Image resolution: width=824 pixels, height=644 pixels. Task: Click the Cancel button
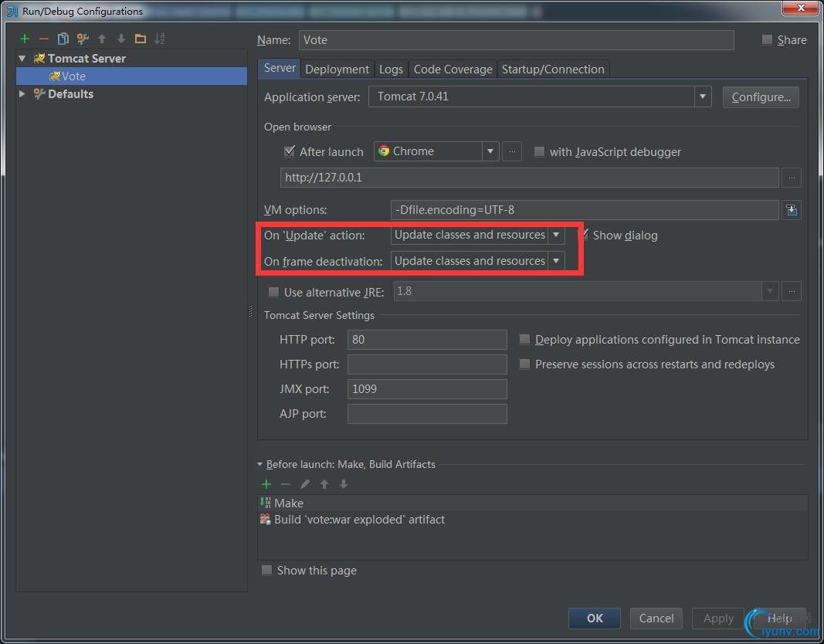pyautogui.click(x=656, y=619)
